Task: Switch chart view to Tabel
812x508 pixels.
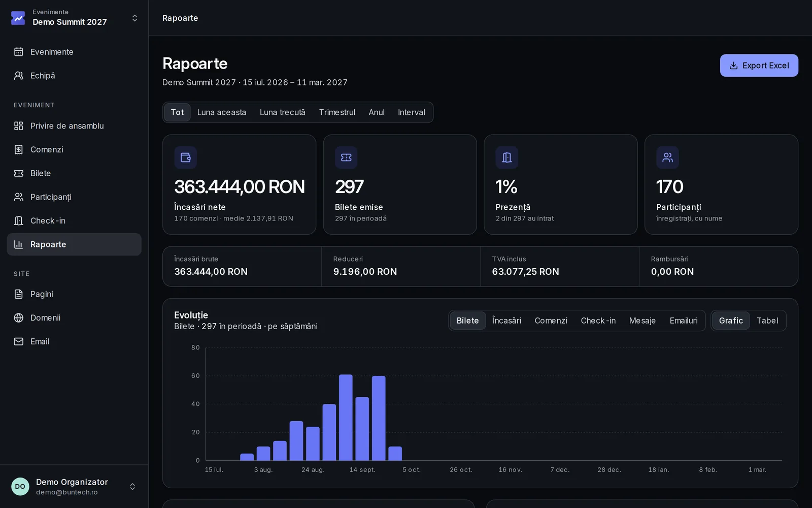Action: coord(767,321)
